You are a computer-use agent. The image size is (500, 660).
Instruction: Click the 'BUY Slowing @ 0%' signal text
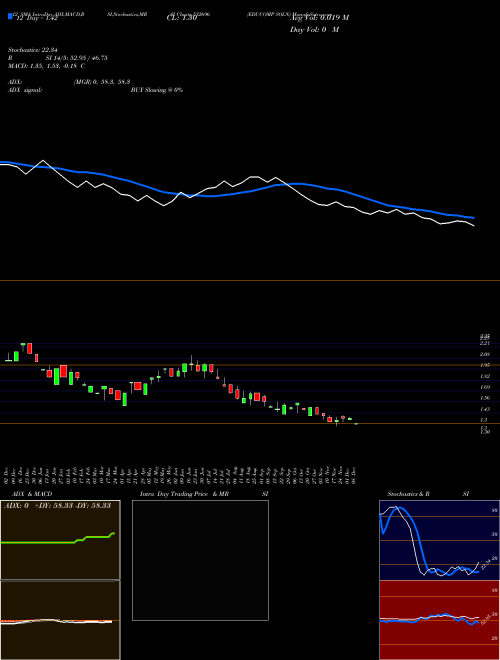[157, 90]
